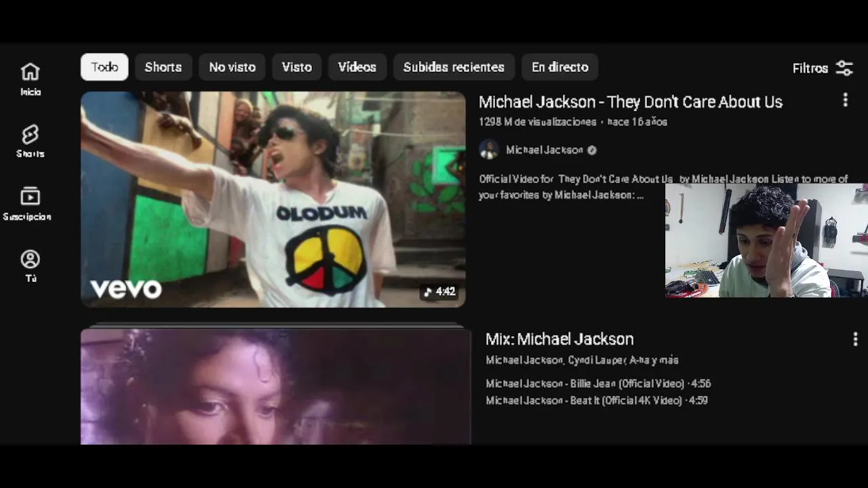868x488 pixels.
Task: Open Filtros sliders icon
Action: tap(844, 68)
